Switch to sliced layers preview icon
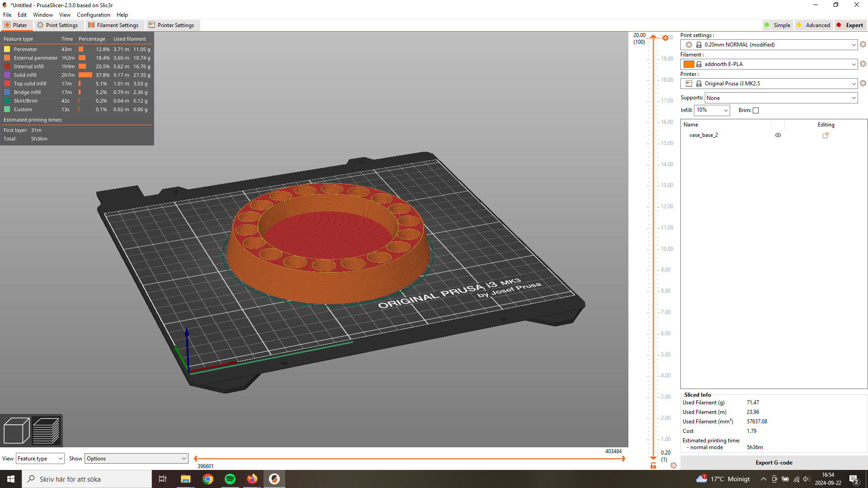This screenshot has height=488, width=868. pyautogui.click(x=46, y=431)
